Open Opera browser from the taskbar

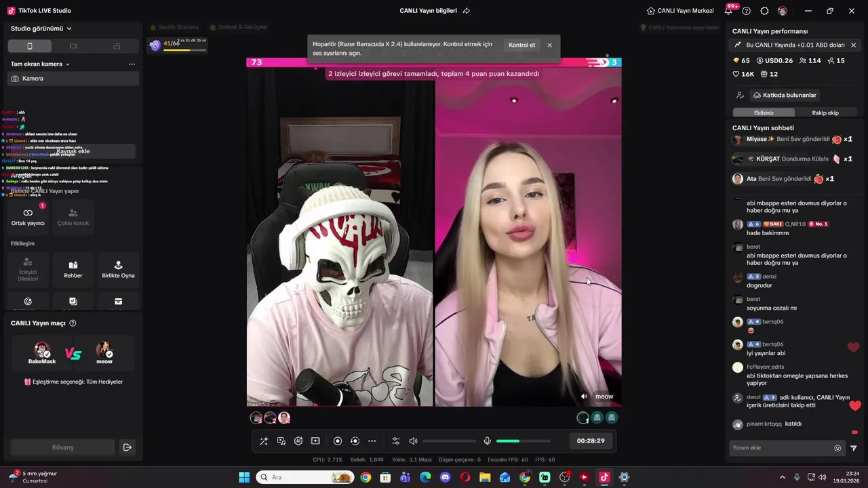pyautogui.click(x=465, y=477)
